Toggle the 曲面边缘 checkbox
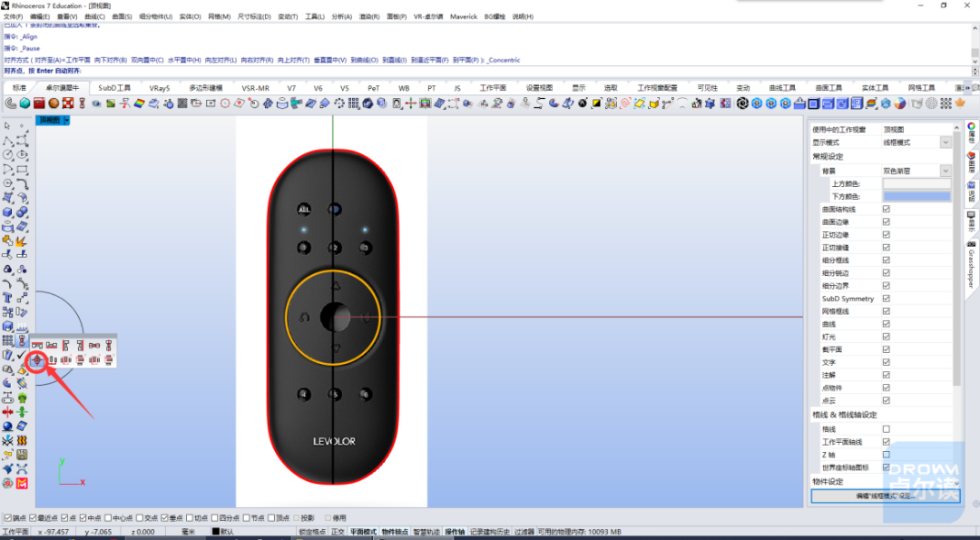 point(887,221)
